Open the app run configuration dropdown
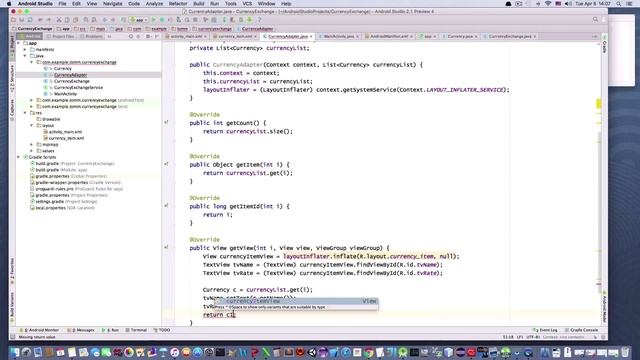Screen dimensions: 640x360 [x=138, y=20]
